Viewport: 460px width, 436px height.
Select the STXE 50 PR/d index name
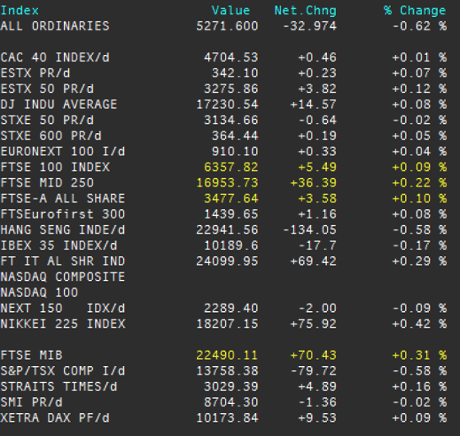coord(47,120)
